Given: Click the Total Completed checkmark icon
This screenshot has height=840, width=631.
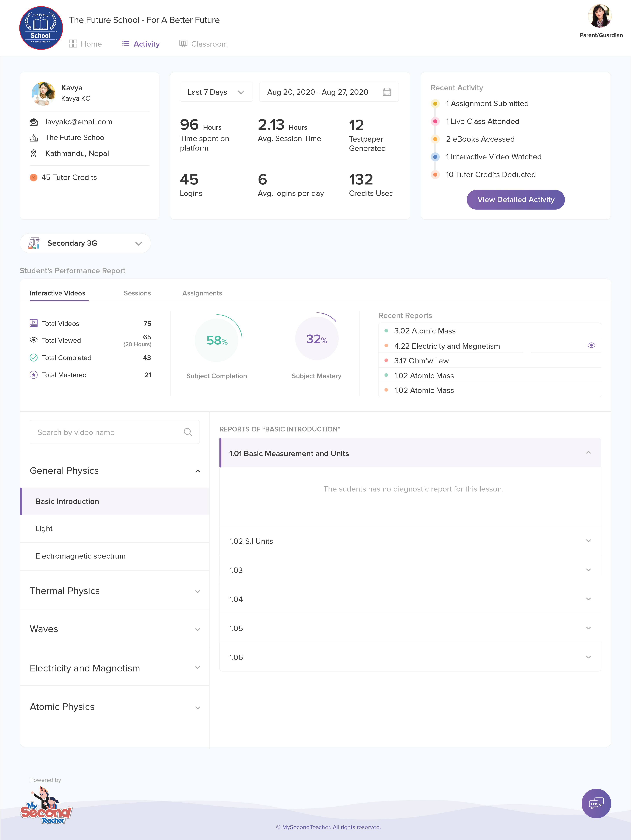Looking at the screenshot, I should [x=34, y=357].
